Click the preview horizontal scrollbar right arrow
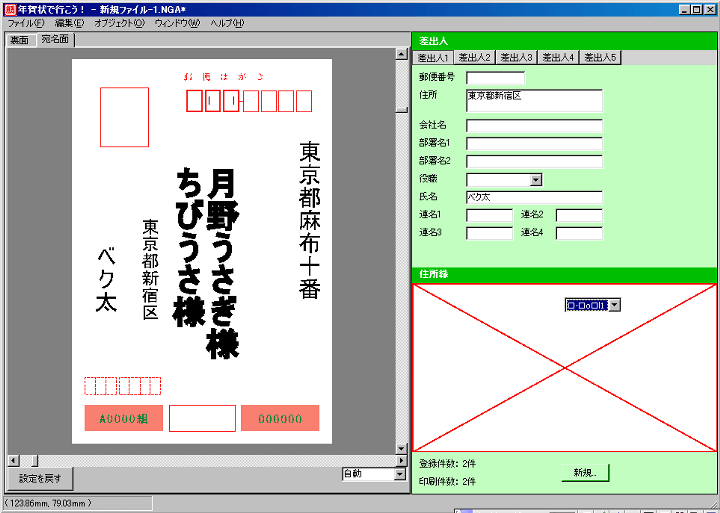 click(x=402, y=460)
